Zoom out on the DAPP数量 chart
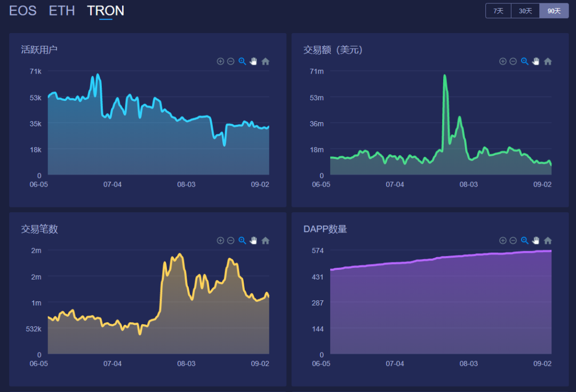Image resolution: width=576 pixels, height=392 pixels. click(513, 241)
